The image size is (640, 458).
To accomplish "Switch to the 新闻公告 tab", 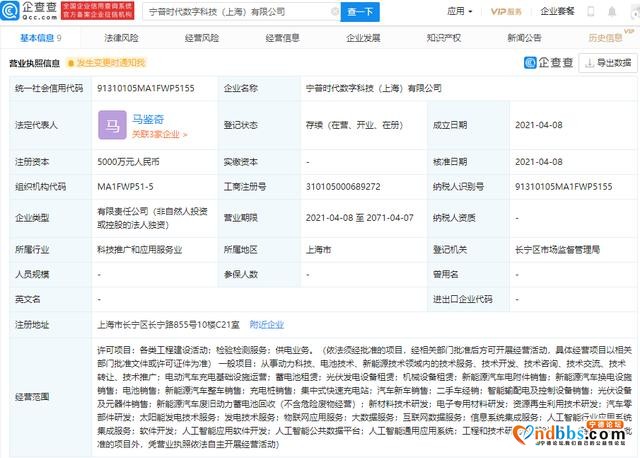I will click(x=524, y=38).
